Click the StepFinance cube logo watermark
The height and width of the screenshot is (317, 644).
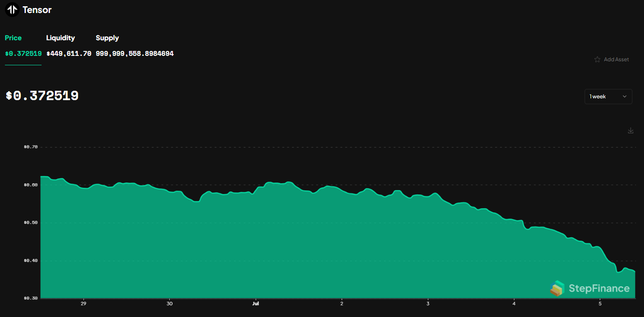557,288
